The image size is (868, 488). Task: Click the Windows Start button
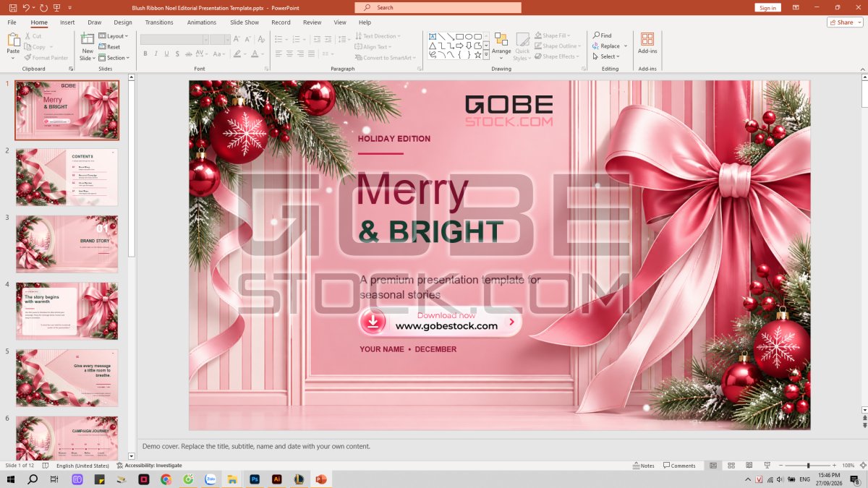(11, 479)
